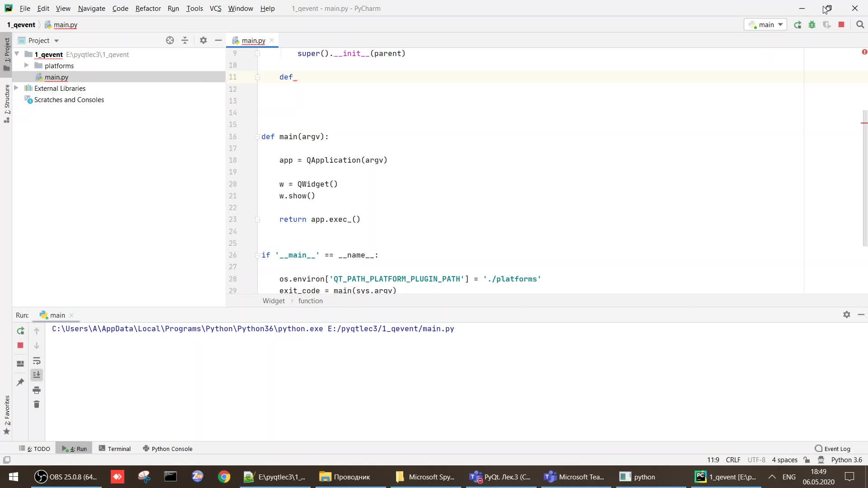Open the File menu

25,8
